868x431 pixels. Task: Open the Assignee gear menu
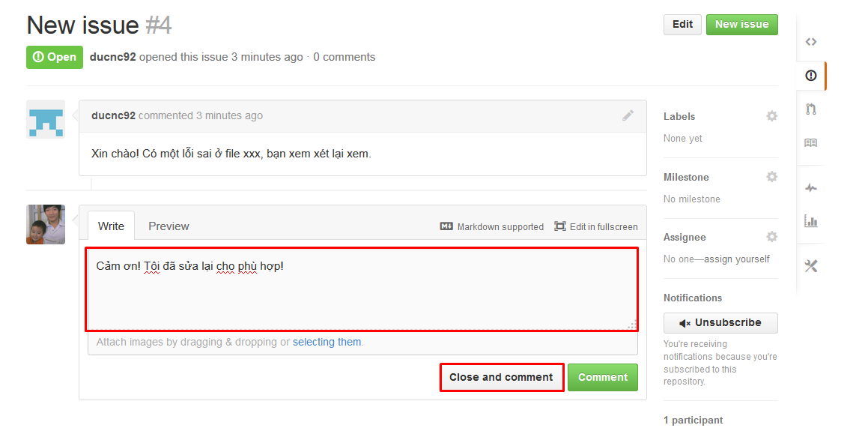(771, 237)
